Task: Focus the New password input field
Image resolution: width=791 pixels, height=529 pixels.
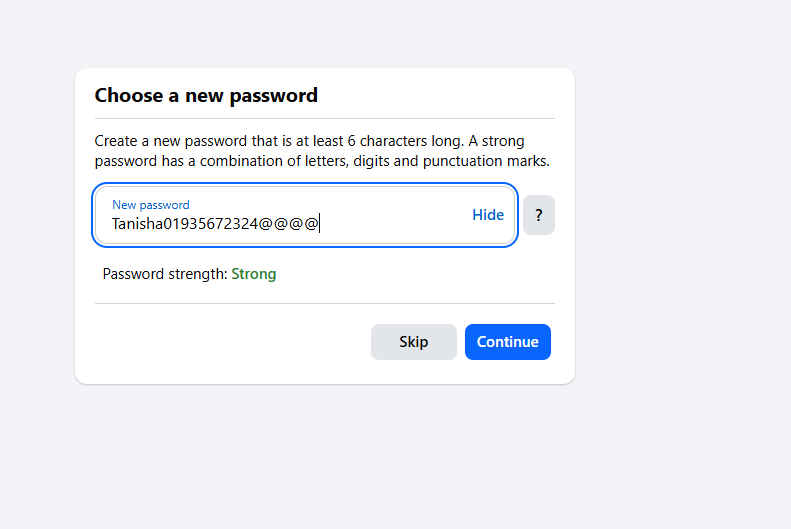Action: 290,223
